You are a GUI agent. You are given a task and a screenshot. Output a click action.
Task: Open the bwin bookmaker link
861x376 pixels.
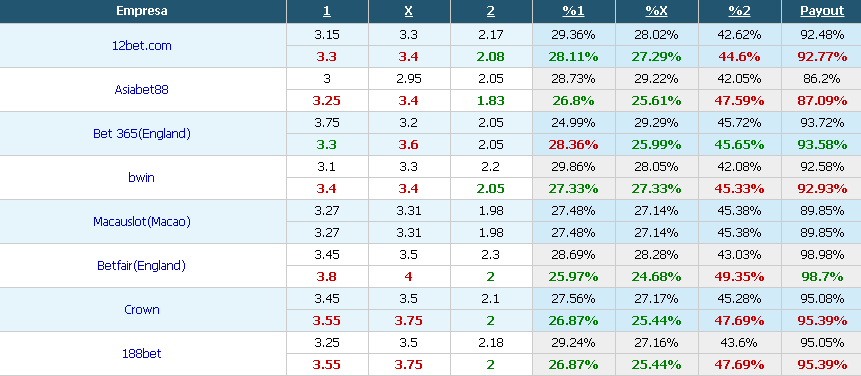pyautogui.click(x=142, y=177)
